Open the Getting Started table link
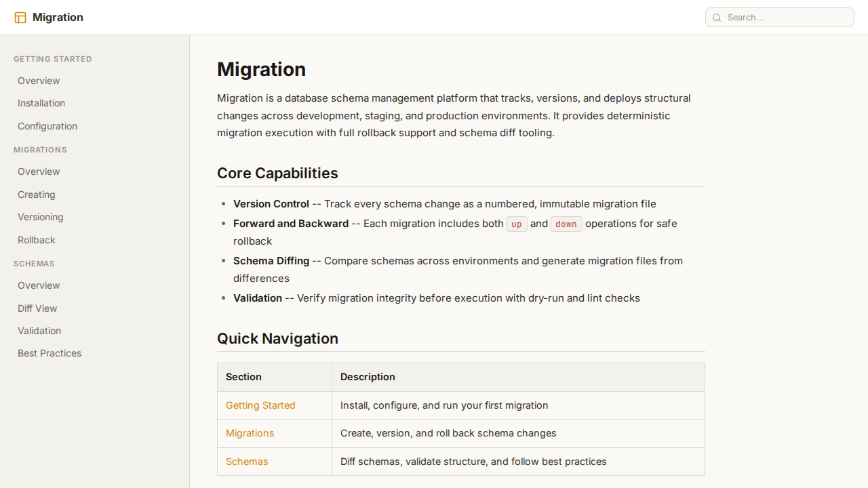The width and height of the screenshot is (868, 488). (260, 405)
